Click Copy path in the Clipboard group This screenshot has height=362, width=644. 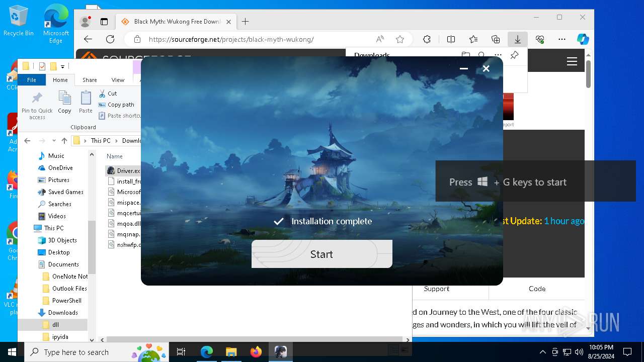click(x=116, y=105)
